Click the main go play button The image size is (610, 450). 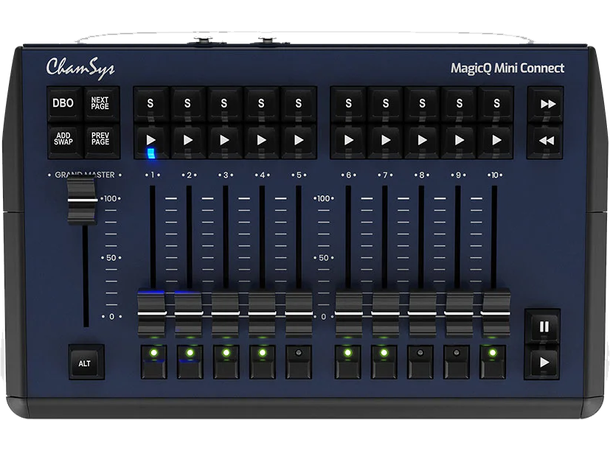pos(543,362)
